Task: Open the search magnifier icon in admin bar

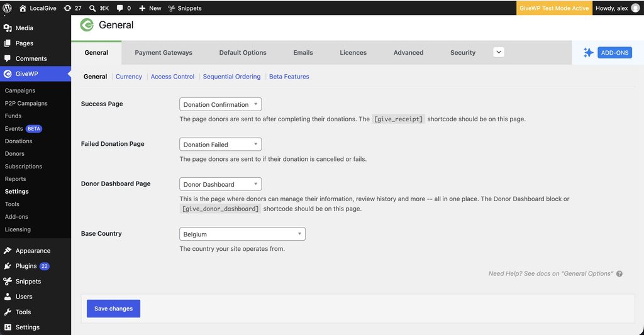Action: tap(92, 8)
